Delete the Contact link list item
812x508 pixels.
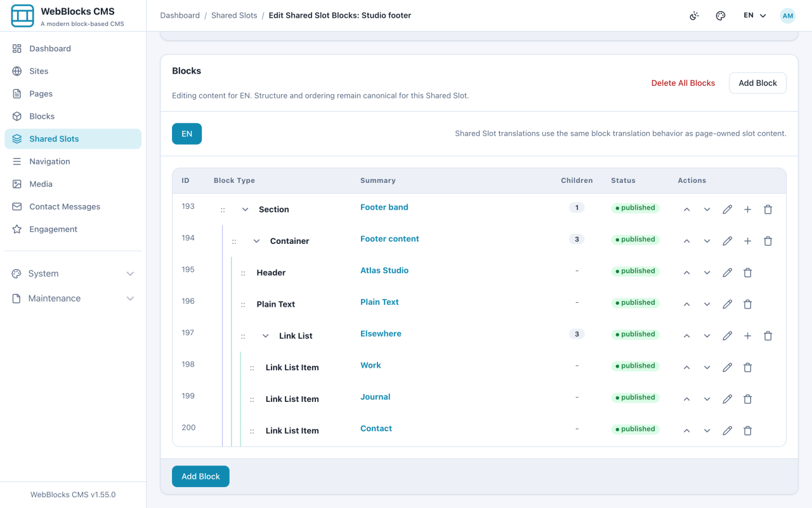pos(747,431)
